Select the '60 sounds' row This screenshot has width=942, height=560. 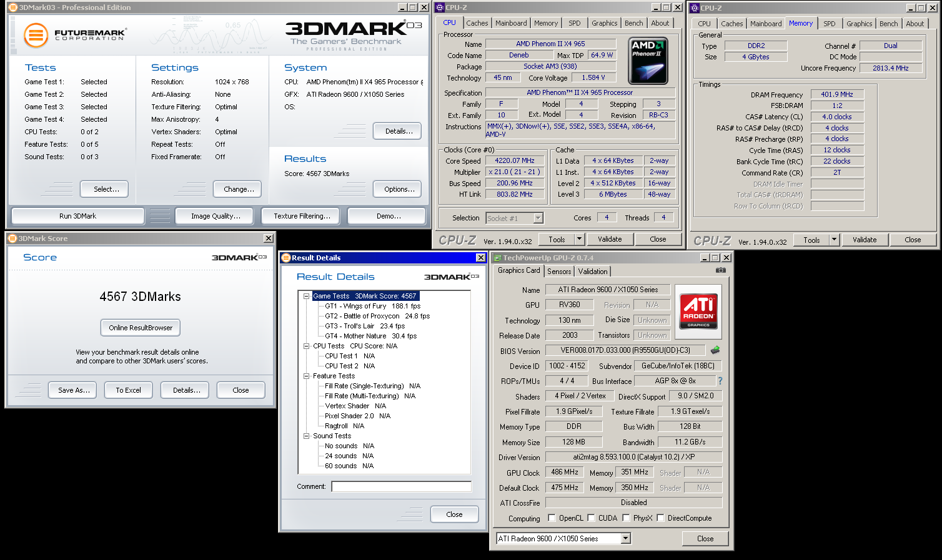[349, 466]
